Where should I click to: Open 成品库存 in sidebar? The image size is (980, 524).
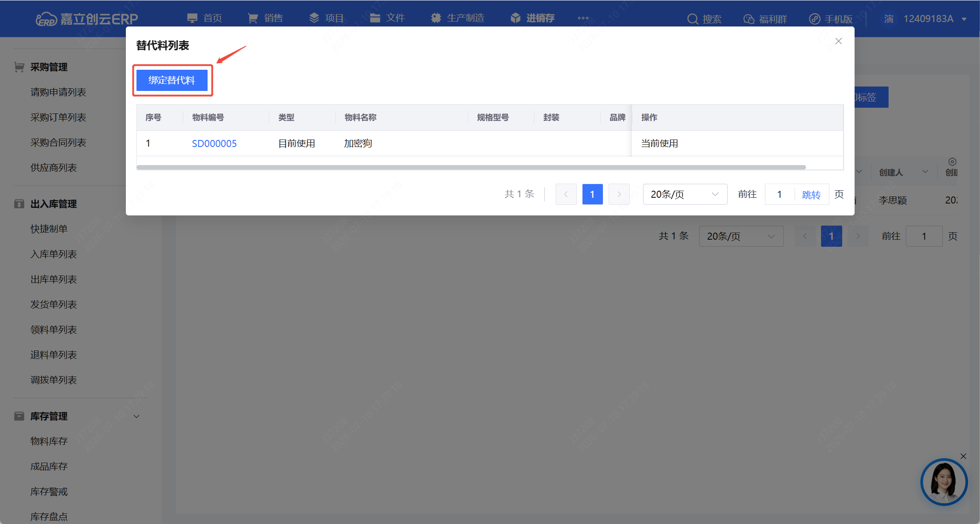[49, 467]
